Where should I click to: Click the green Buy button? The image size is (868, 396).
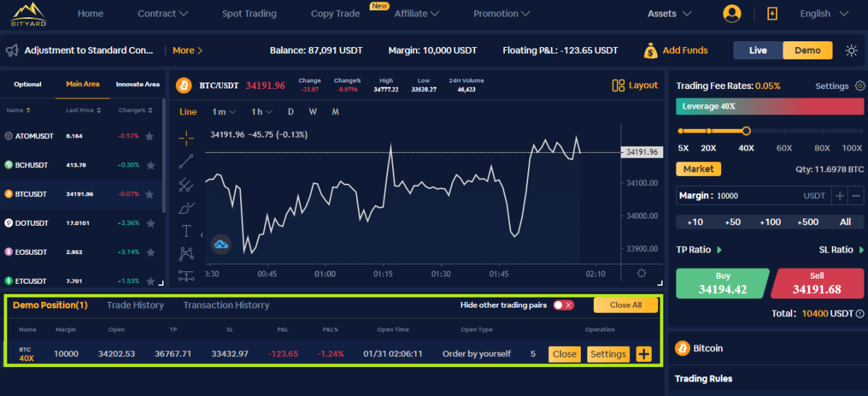point(721,284)
